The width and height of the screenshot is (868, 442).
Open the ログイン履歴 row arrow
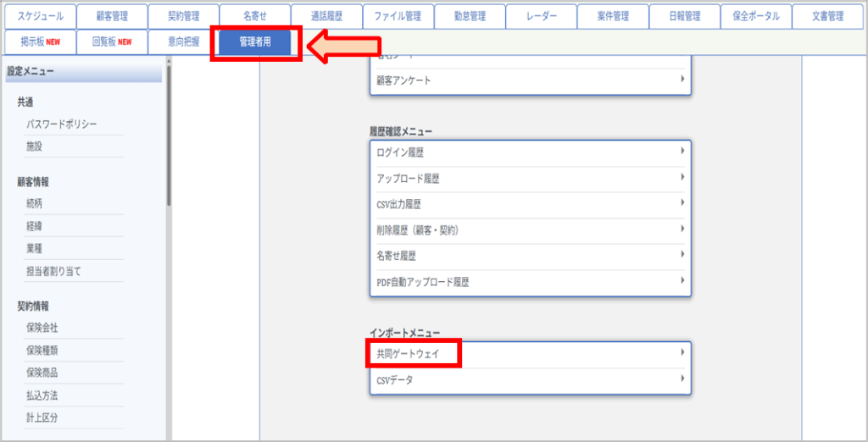click(x=682, y=152)
